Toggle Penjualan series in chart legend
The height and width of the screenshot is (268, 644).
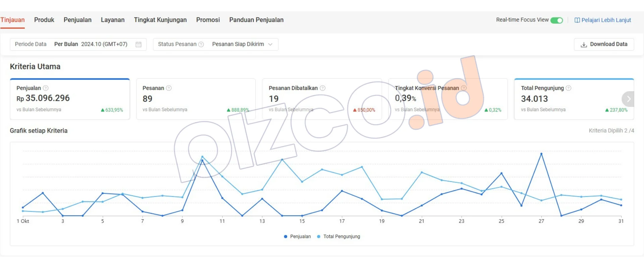(x=297, y=237)
